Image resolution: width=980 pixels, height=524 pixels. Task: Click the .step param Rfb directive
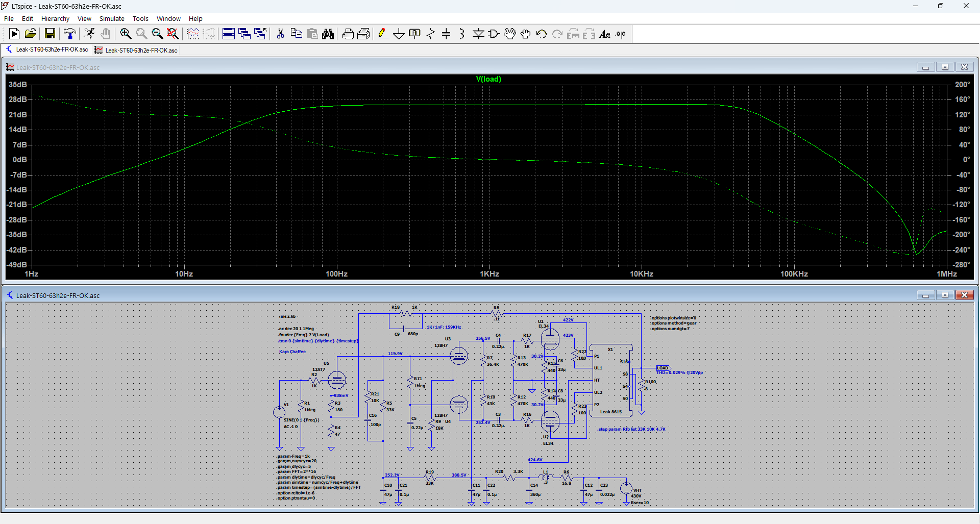[631, 429]
